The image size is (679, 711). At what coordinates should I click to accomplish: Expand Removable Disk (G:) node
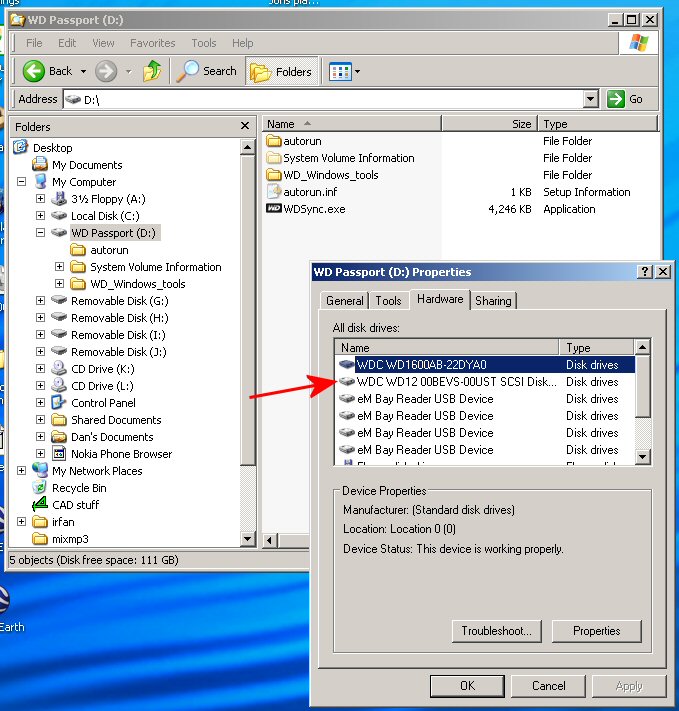[x=40, y=300]
